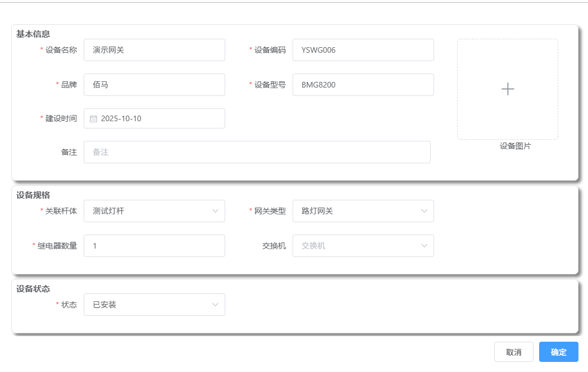Viewport: 588px width, 372px height.
Task: Click the chevron on the 关联杆体 field
Action: pos(215,211)
